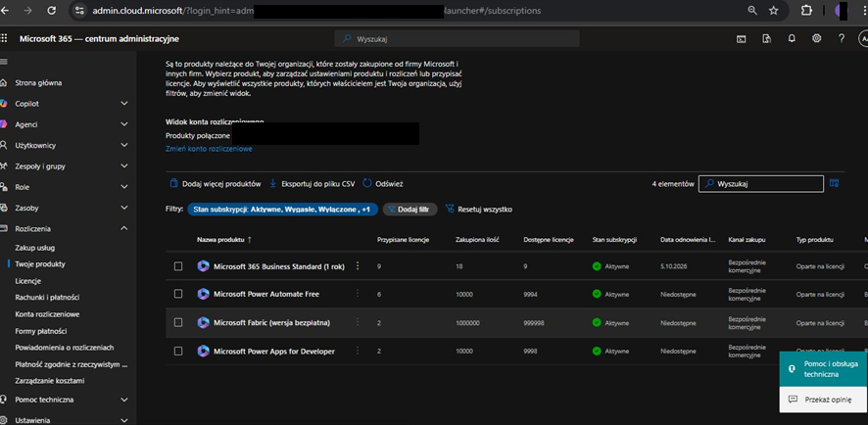Click the Microsoft 365 Business Standard product icon
This screenshot has width=868, height=425.
click(203, 266)
